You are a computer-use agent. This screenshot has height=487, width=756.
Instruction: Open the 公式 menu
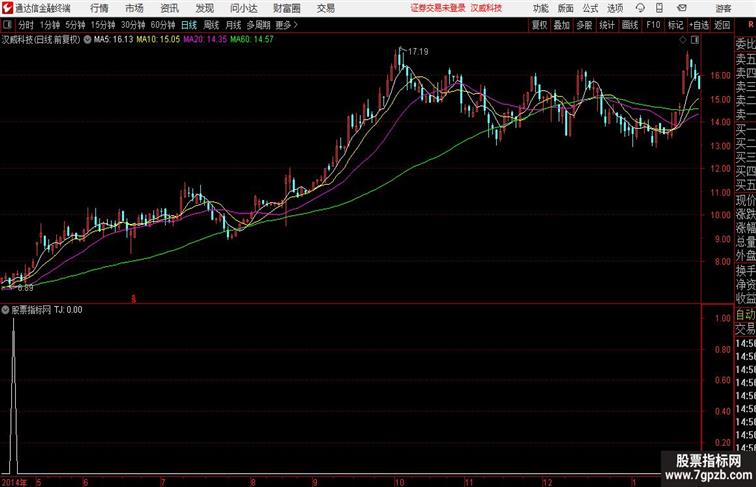click(x=590, y=8)
